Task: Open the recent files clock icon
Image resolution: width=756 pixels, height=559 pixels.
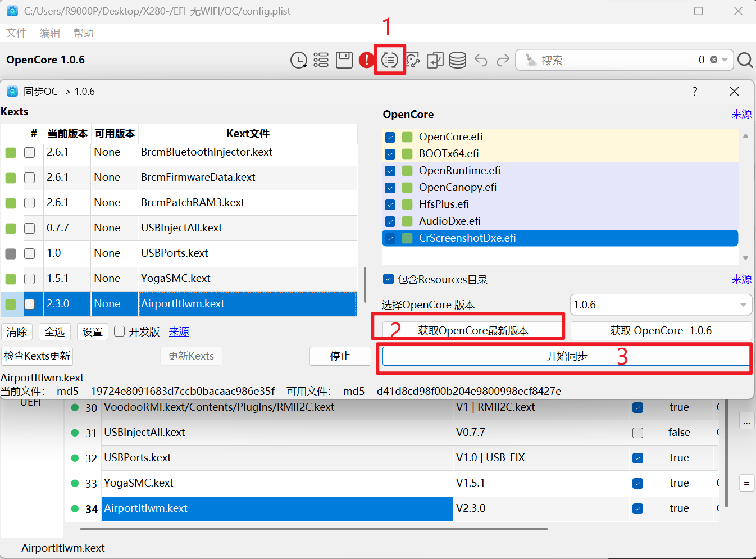Action: 298,60
